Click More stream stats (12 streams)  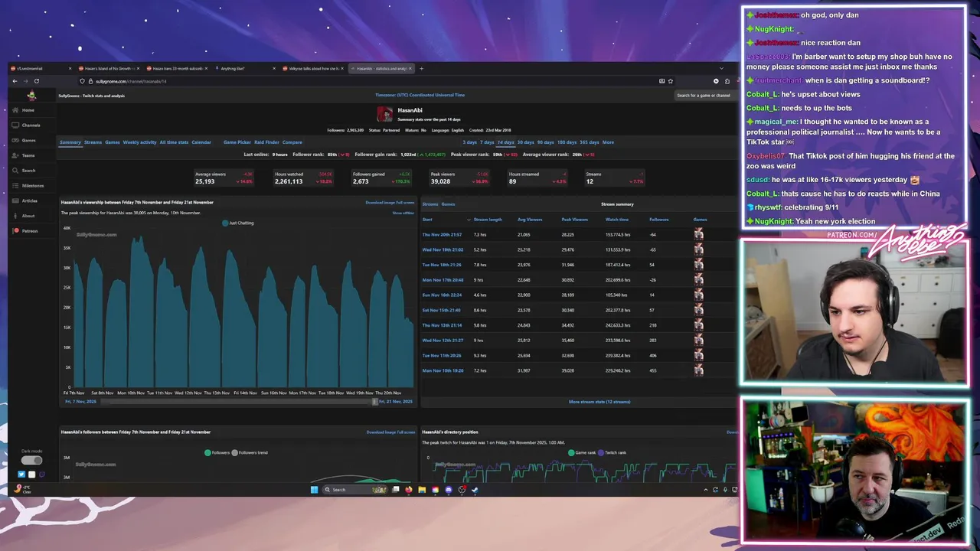[x=599, y=402]
